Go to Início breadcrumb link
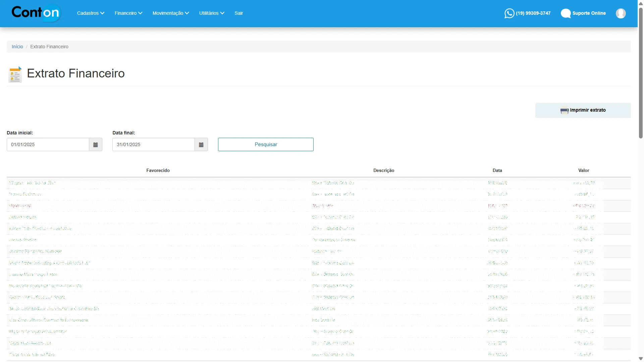The height and width of the screenshot is (362, 644). [17, 47]
